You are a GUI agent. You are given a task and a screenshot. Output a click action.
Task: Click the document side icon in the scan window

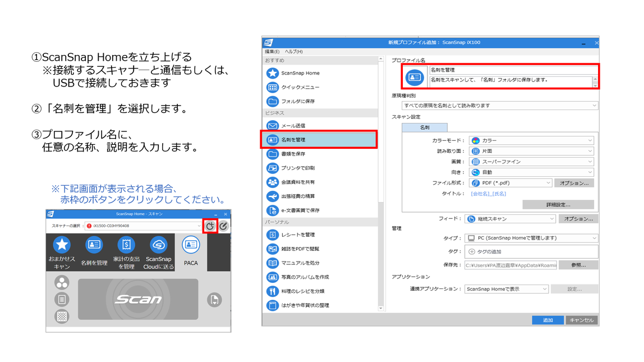coord(62,300)
